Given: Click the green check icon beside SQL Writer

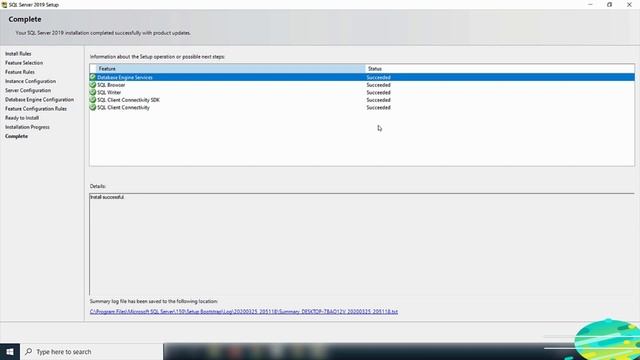Looking at the screenshot, I should coord(93,92).
